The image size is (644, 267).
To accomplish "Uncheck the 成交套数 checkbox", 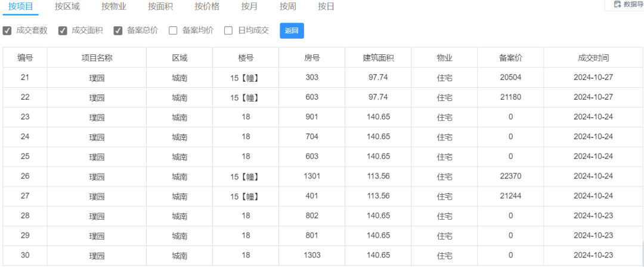I will 7,31.
